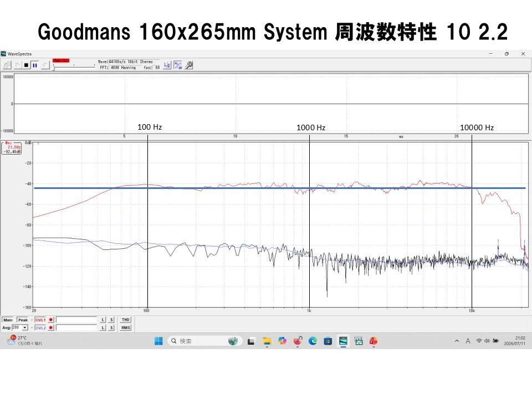Open Copilot from the taskbar

(282, 341)
